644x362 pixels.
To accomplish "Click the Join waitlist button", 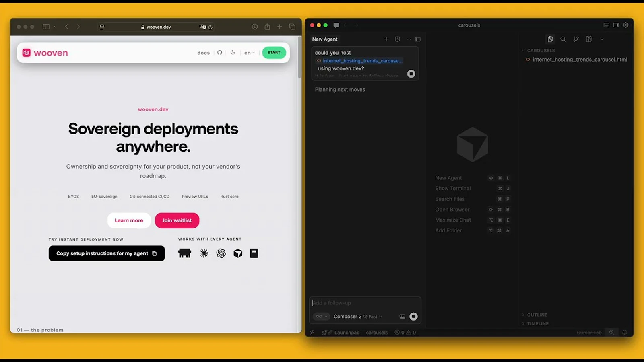I will [177, 220].
